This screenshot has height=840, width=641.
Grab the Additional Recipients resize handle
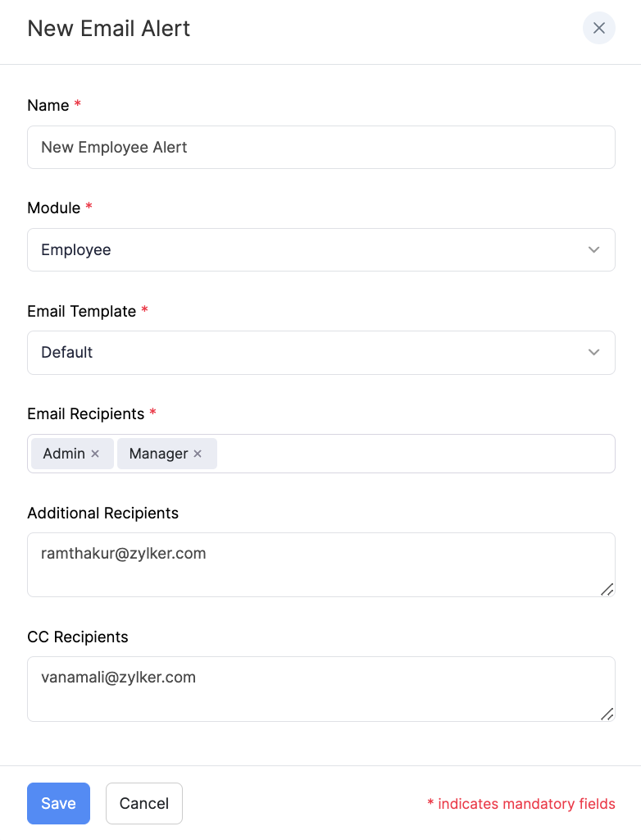tap(607, 589)
